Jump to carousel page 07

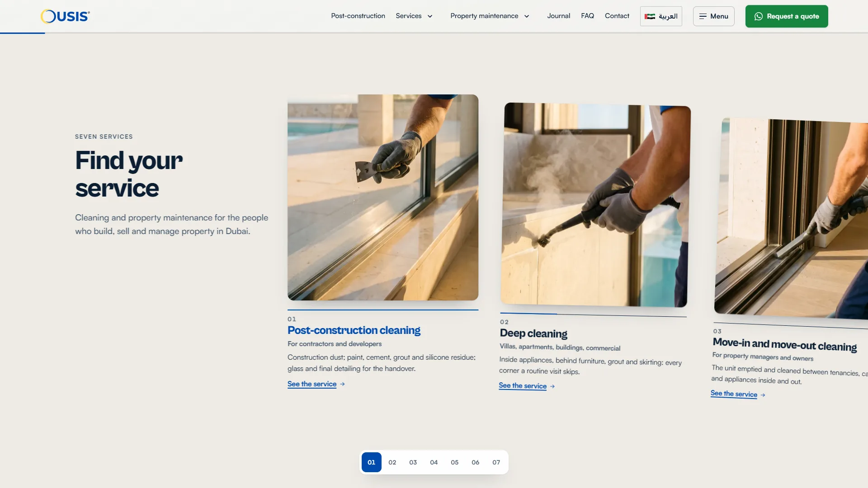point(496,462)
